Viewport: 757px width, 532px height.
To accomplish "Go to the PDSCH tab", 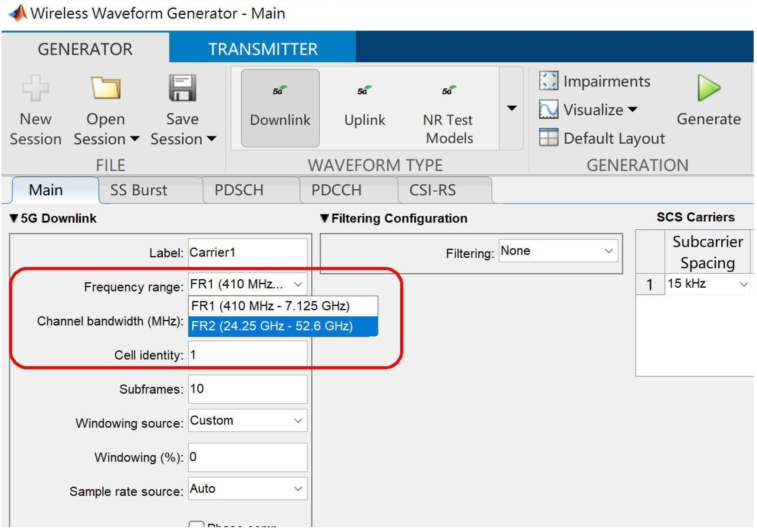I will point(239,190).
